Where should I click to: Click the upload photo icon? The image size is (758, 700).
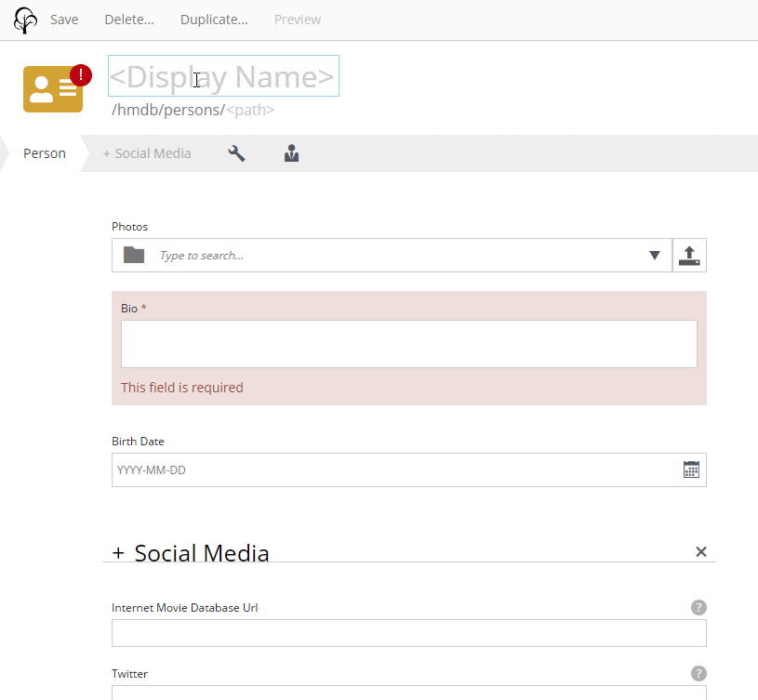tap(689, 256)
